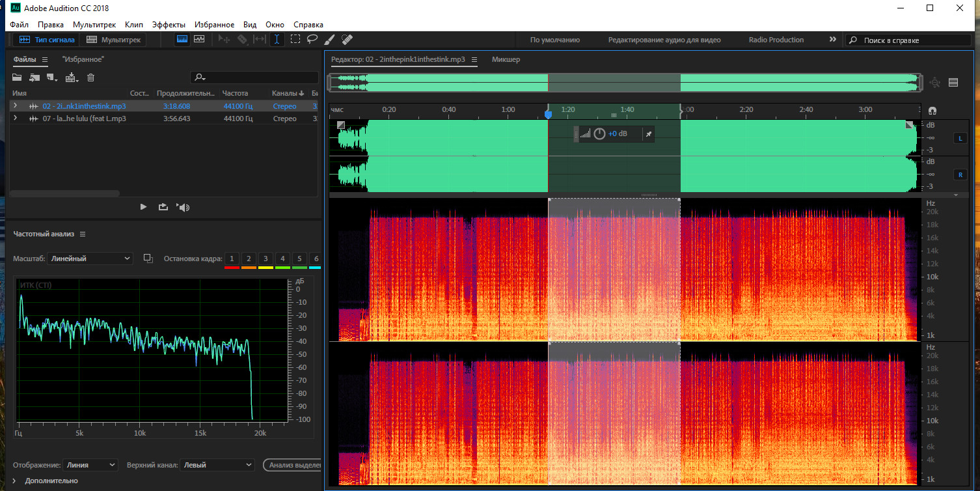Toggle the spectral frequency display button

182,39
